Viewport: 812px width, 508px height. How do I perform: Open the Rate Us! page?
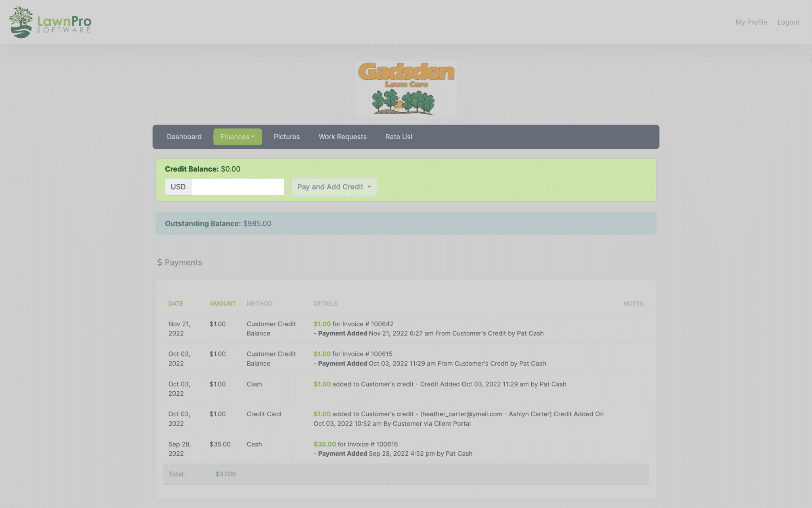tap(398, 137)
